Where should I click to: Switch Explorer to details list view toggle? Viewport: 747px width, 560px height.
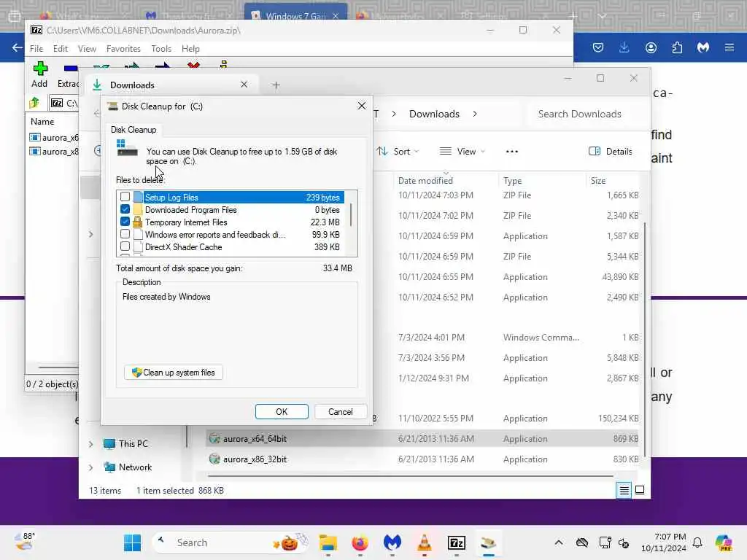pyautogui.click(x=624, y=490)
